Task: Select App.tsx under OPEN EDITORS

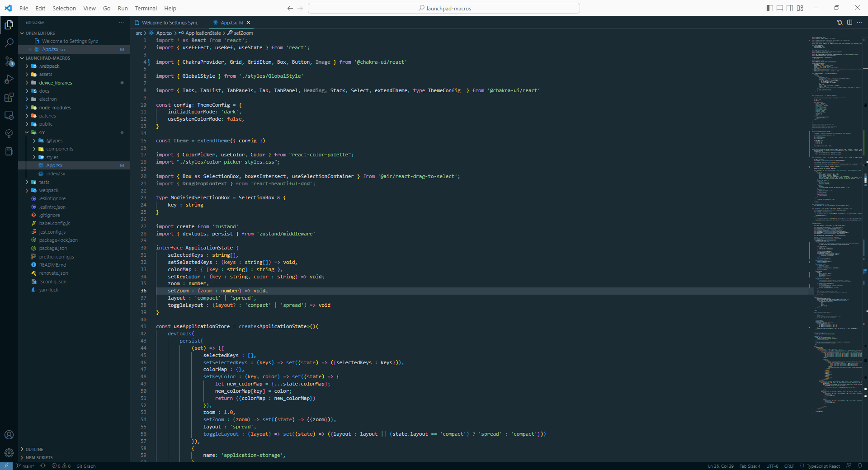Action: click(x=74, y=49)
